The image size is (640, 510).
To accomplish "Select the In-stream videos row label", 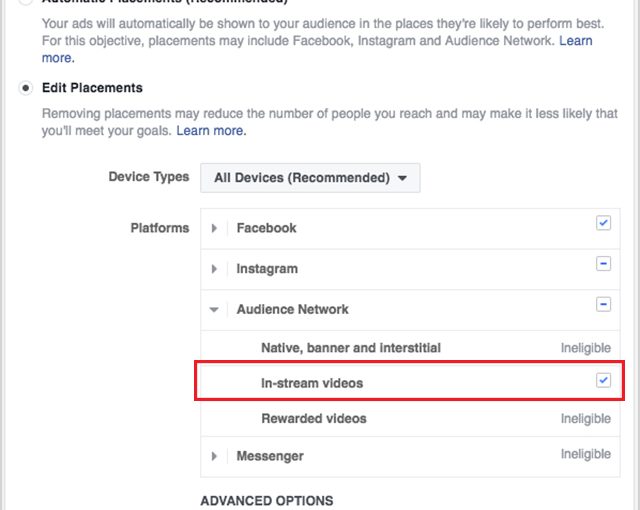I will pos(312,383).
